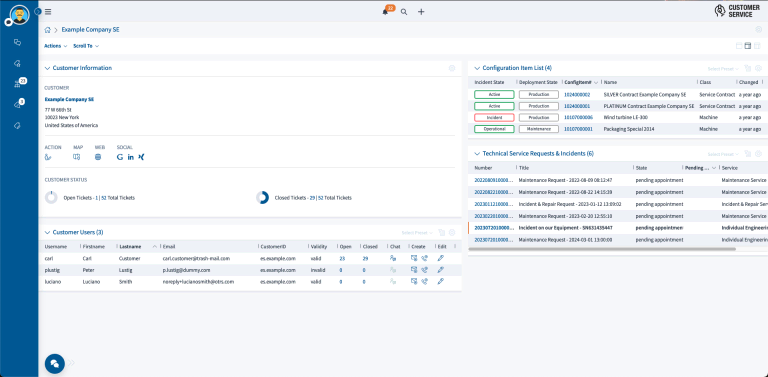The width and height of the screenshot is (768, 377).
Task: Expand sidebar with arrow toggle near avatar
Action: 38,11
